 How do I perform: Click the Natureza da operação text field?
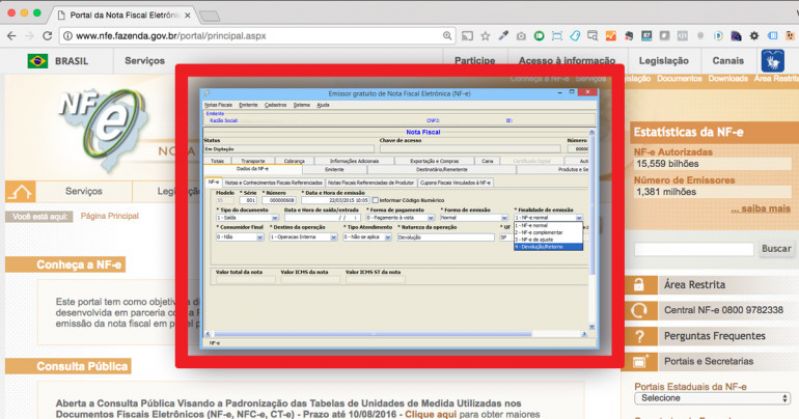[x=445, y=238]
